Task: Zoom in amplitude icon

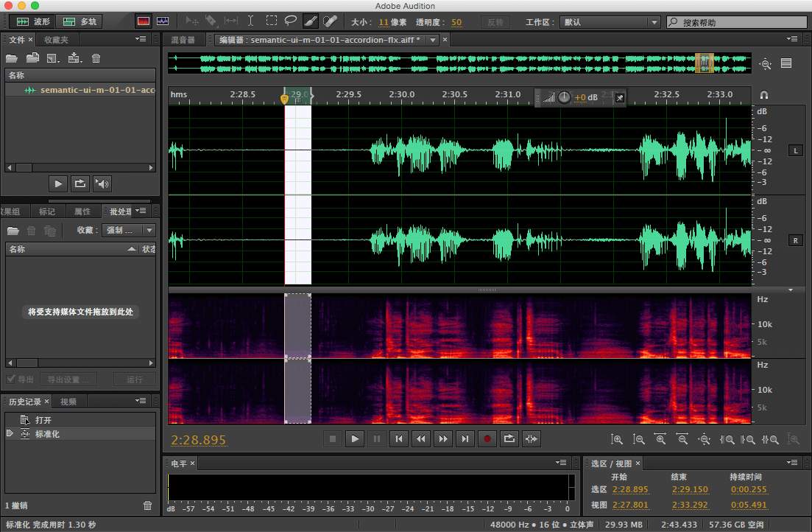Action: [616, 439]
